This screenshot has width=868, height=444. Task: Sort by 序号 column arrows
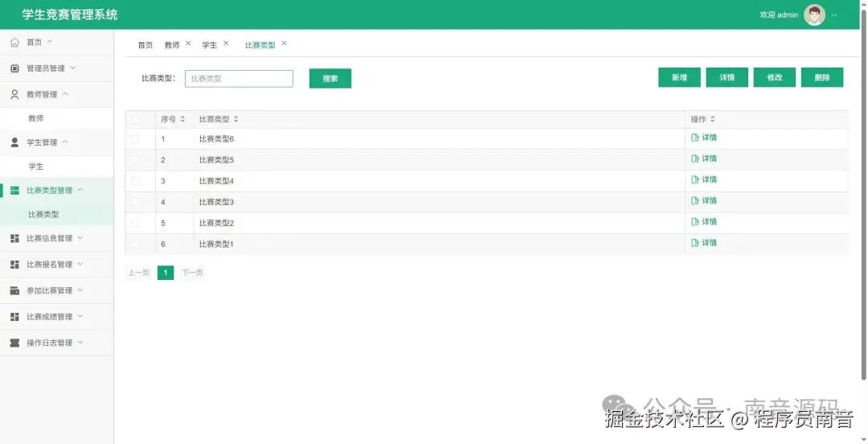point(182,119)
